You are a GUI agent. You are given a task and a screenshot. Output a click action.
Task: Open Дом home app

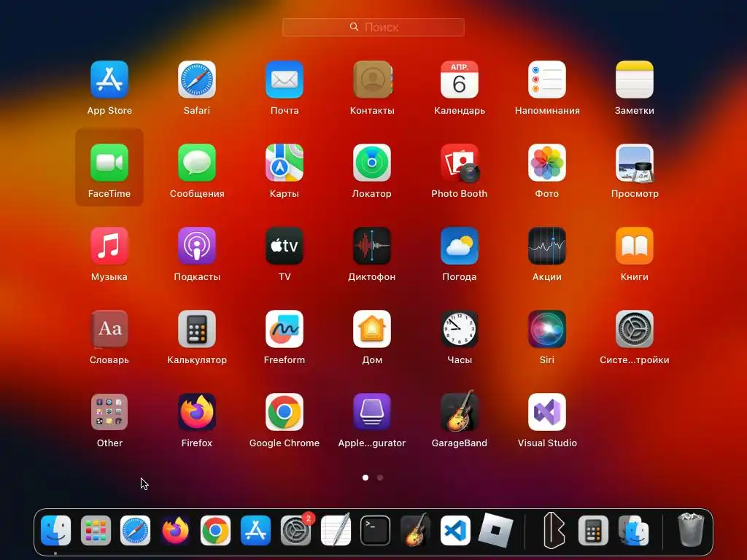click(372, 329)
